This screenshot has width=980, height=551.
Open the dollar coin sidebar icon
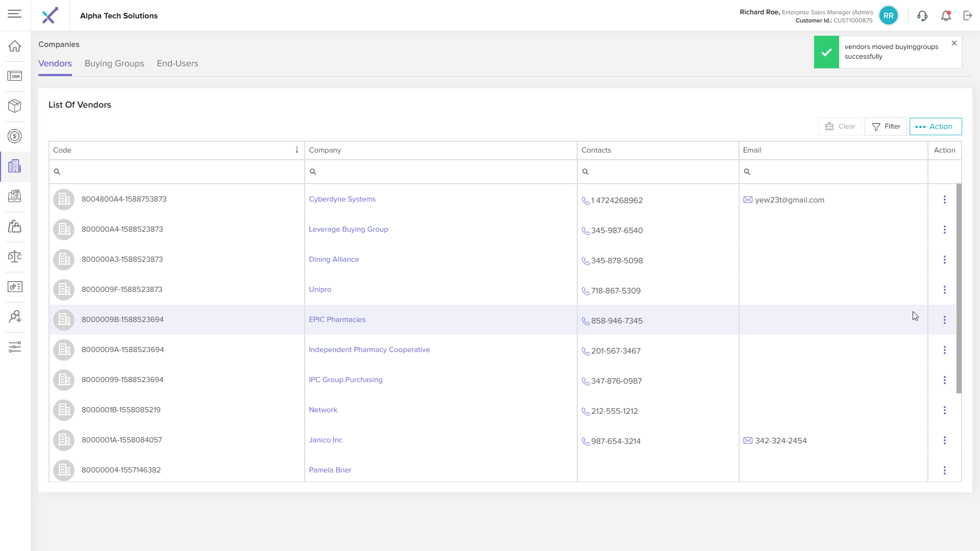click(x=15, y=136)
